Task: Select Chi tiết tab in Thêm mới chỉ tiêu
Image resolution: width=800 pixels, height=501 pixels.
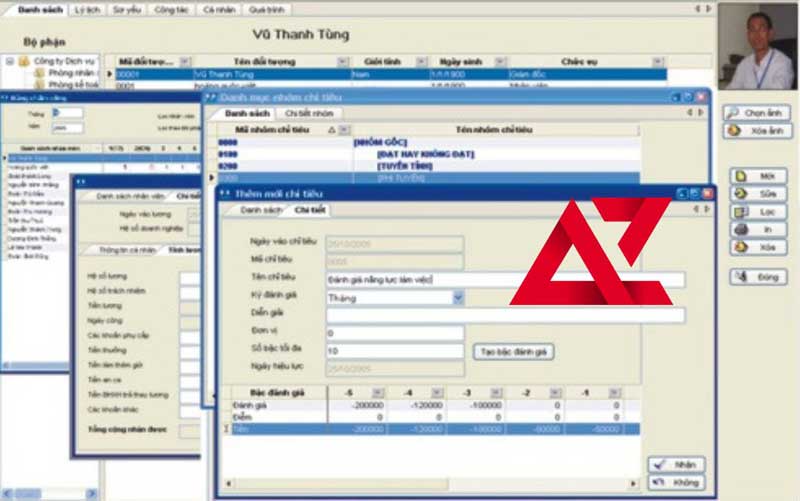Action: (310, 210)
